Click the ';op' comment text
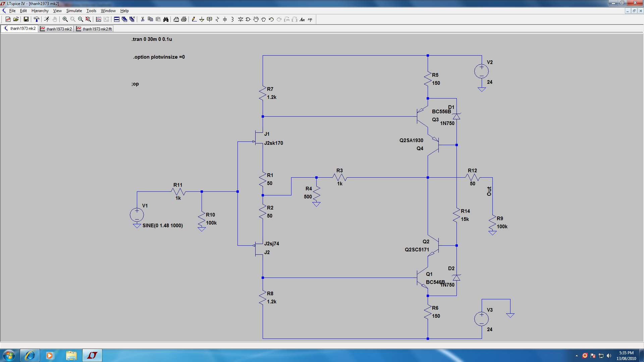The width and height of the screenshot is (644, 362). tap(135, 84)
